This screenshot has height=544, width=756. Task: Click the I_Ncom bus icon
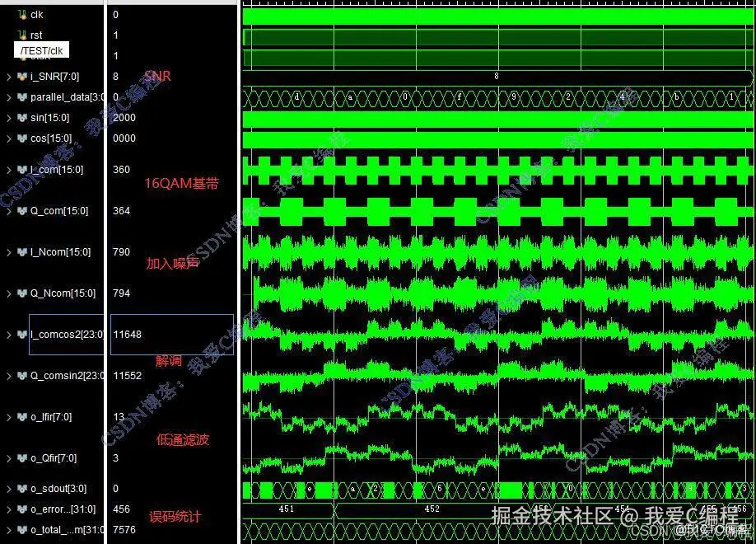point(22,252)
